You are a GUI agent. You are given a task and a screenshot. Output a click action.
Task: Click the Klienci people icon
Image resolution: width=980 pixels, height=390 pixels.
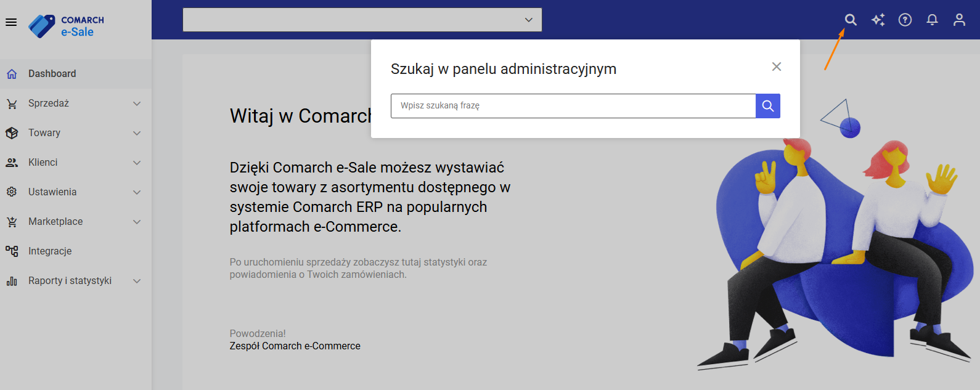[x=12, y=163]
